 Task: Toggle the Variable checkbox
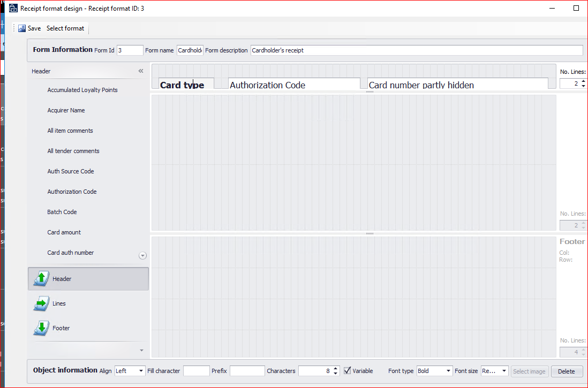coord(348,370)
